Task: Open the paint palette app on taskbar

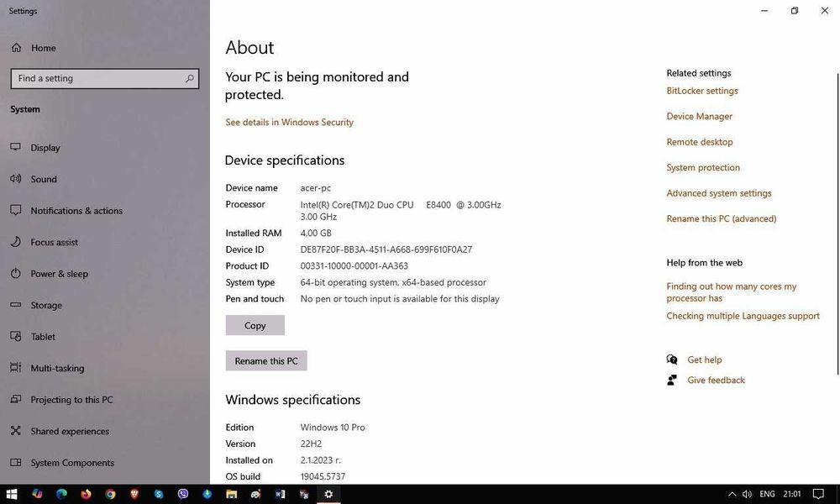Action: click(255, 494)
